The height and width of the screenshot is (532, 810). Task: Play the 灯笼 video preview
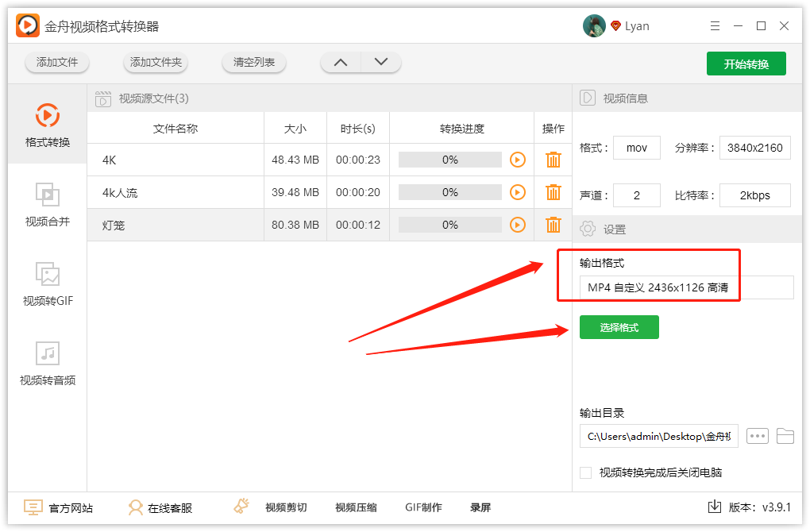coord(518,224)
